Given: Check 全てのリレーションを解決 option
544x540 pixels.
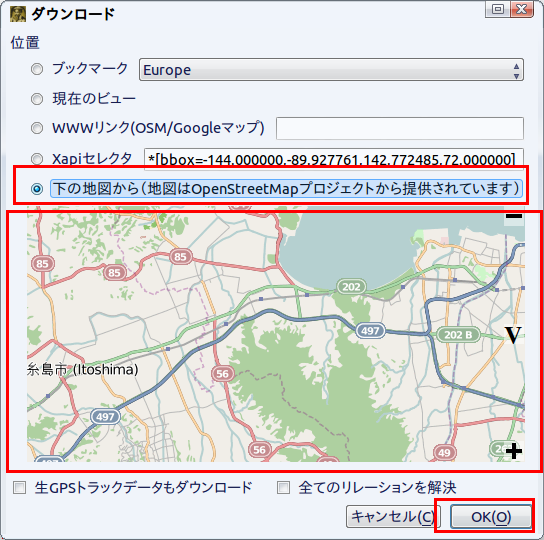Looking at the screenshot, I should [283, 487].
